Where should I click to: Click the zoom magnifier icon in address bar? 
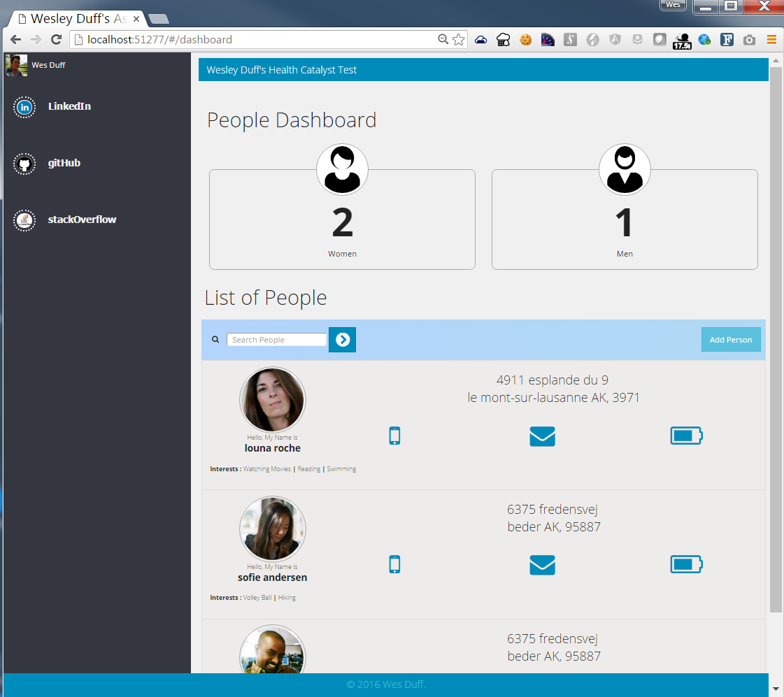[443, 39]
